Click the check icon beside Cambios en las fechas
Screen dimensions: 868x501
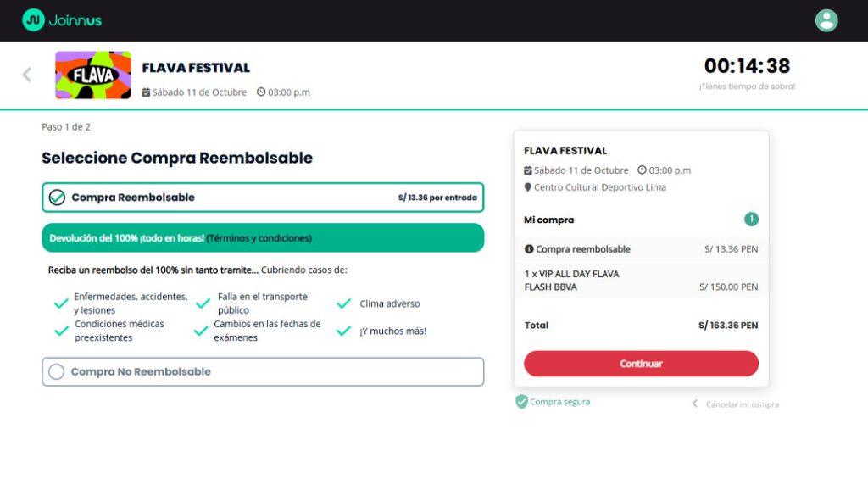[x=201, y=331]
